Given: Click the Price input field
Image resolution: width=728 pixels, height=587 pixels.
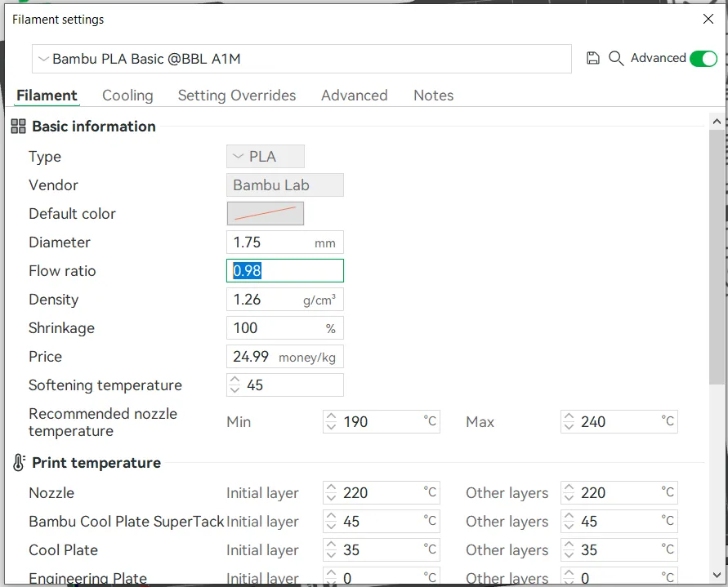Looking at the screenshot, I should (x=252, y=357).
